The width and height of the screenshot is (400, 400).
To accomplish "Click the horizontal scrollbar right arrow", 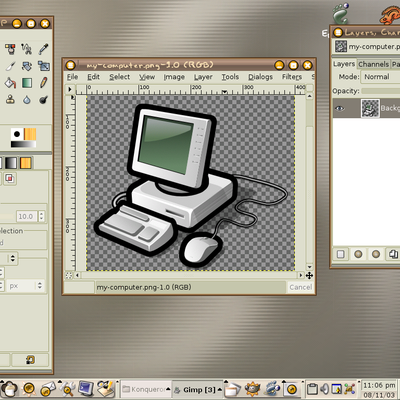I will pyautogui.click(x=301, y=275).
